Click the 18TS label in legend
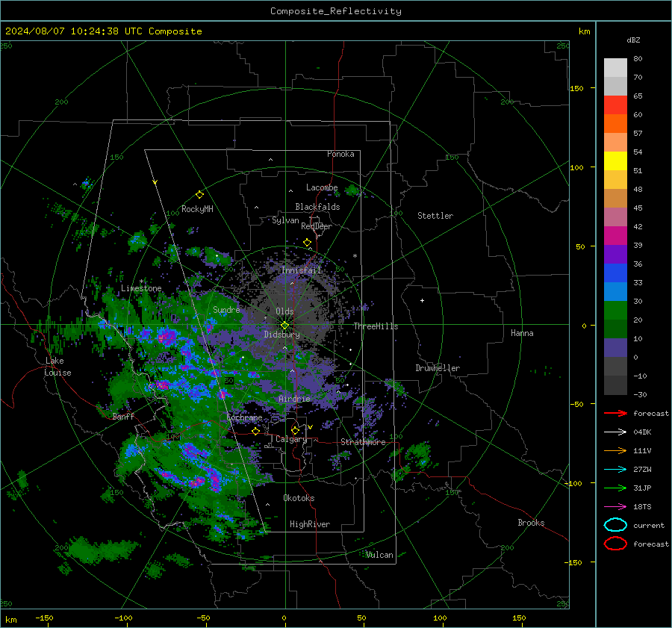 pos(642,507)
